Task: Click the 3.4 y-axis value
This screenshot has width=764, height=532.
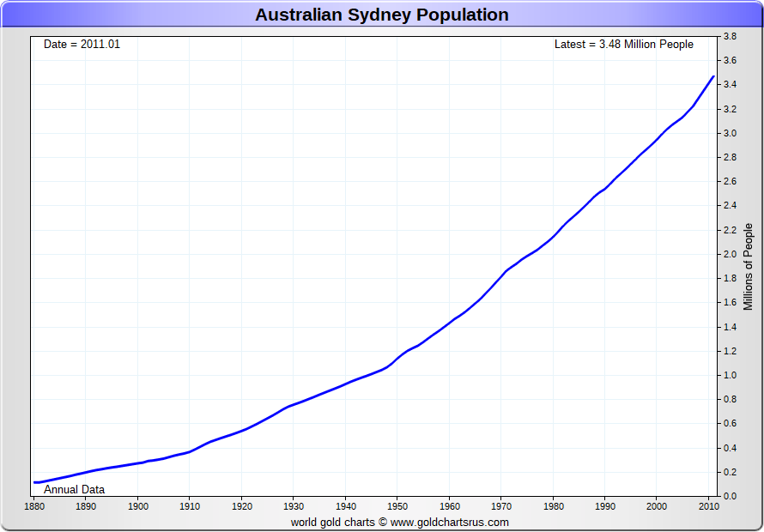Action: tap(730, 85)
